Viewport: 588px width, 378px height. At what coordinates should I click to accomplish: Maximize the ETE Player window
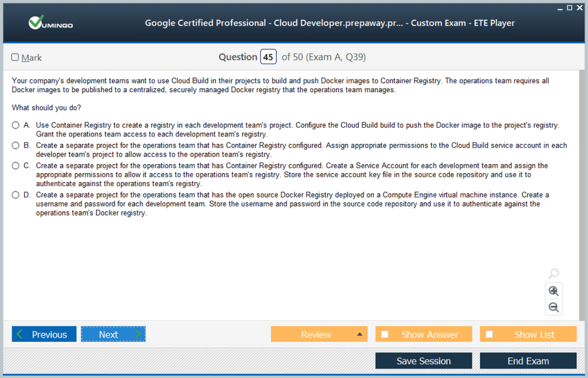(x=569, y=7)
